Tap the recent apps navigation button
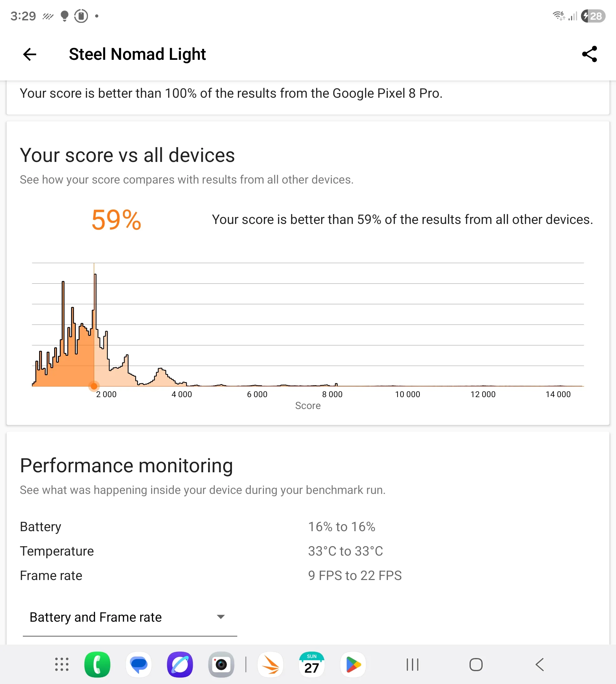Image resolution: width=616 pixels, height=684 pixels. coord(413,664)
